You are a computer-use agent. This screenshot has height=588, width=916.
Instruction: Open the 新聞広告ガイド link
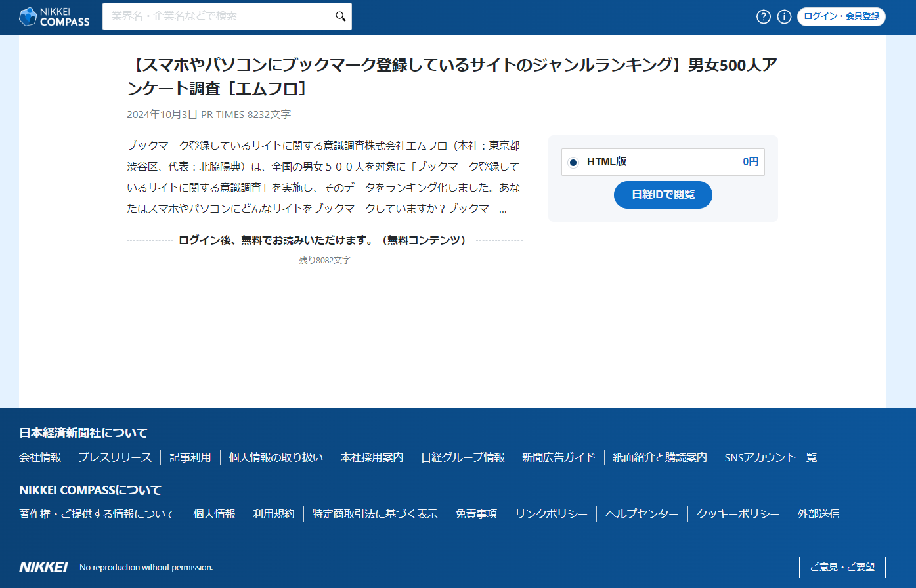click(x=559, y=457)
